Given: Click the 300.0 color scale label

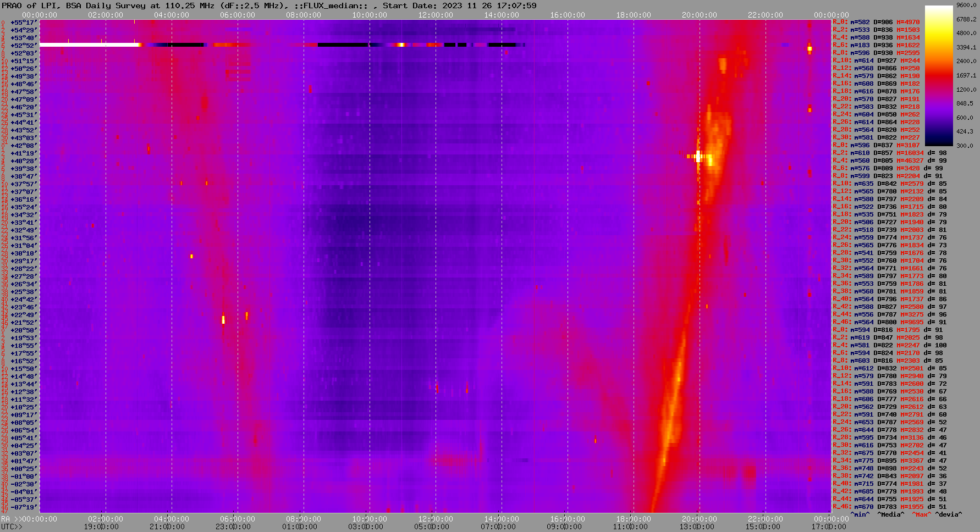Looking at the screenshot, I should point(964,146).
